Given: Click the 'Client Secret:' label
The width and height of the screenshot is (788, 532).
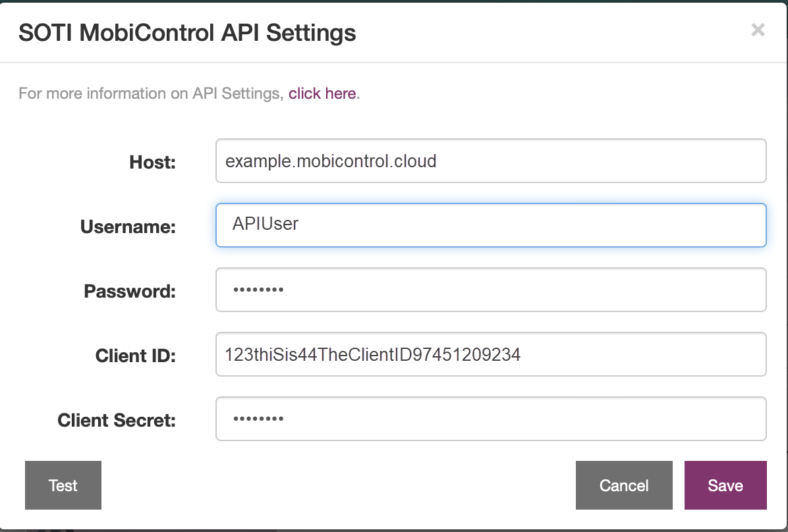Looking at the screenshot, I should 117,421.
